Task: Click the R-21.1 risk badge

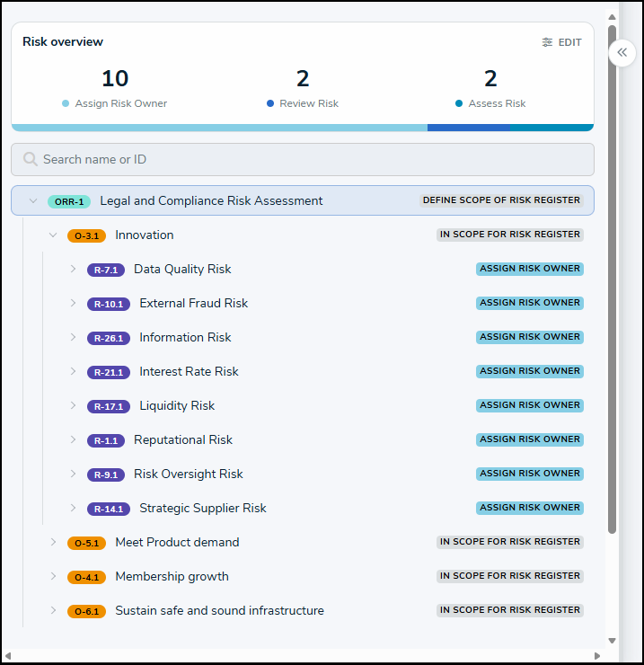Action: (x=109, y=372)
